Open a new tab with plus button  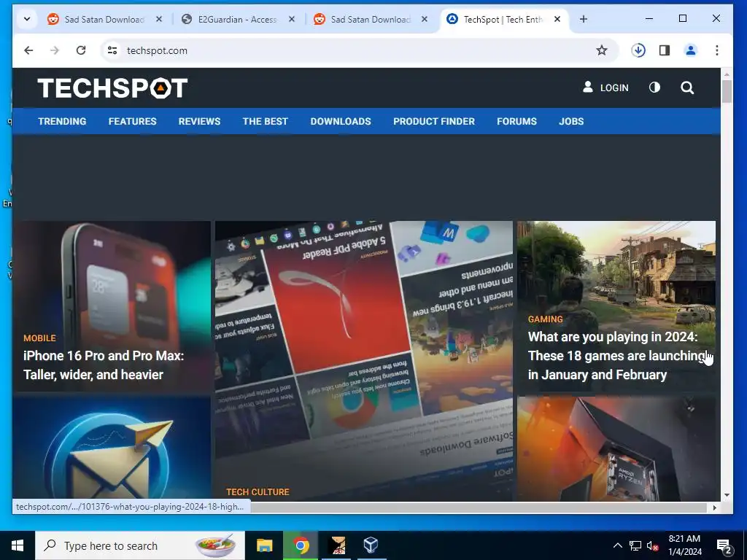(584, 19)
